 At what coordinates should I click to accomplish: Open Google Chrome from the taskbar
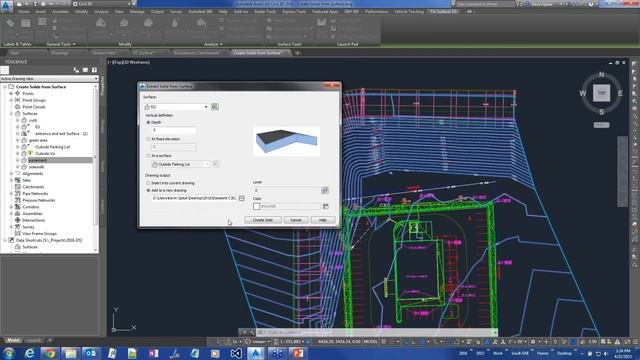50,353
